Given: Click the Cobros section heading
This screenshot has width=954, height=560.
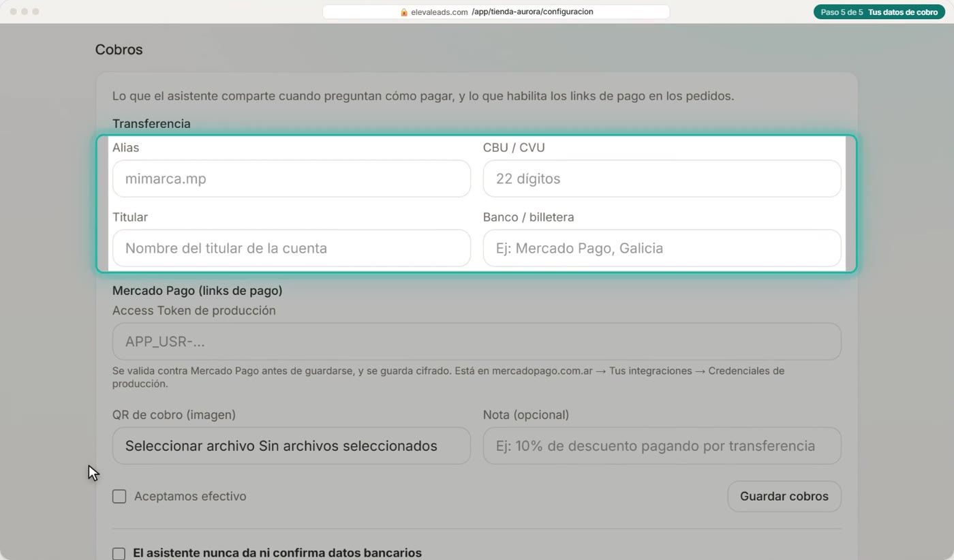Looking at the screenshot, I should pyautogui.click(x=119, y=50).
